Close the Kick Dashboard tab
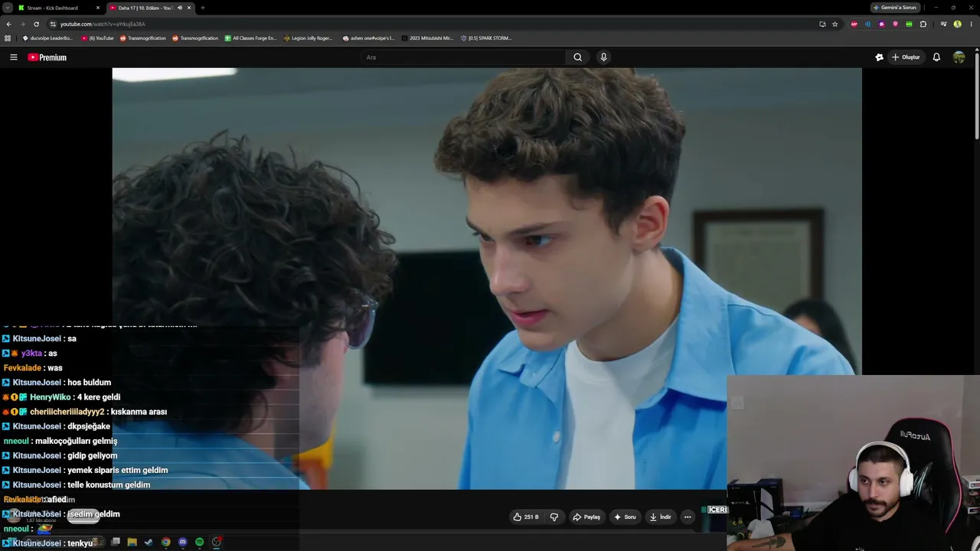 tap(97, 8)
